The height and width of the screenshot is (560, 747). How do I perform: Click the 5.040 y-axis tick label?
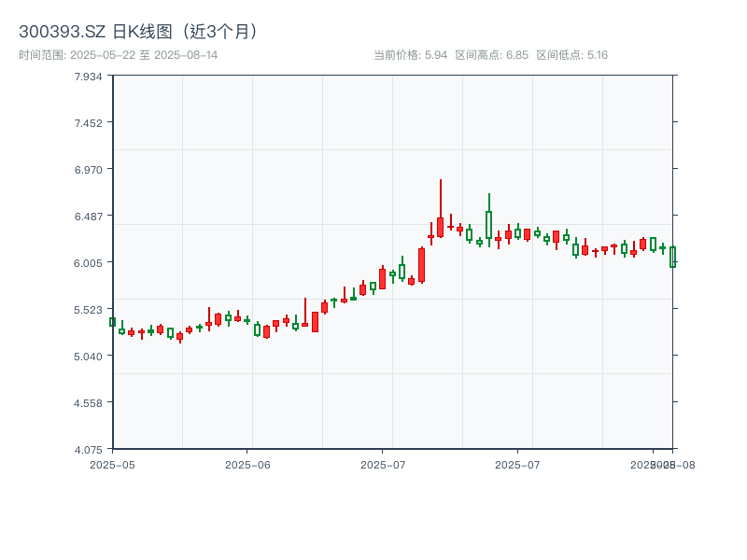click(88, 357)
